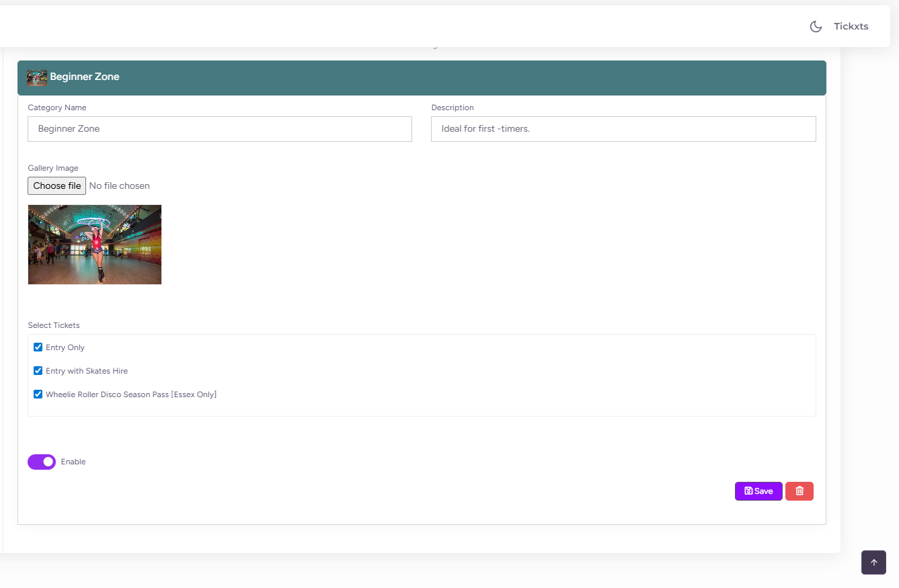Click into the Category Name field
899x588 pixels.
219,129
